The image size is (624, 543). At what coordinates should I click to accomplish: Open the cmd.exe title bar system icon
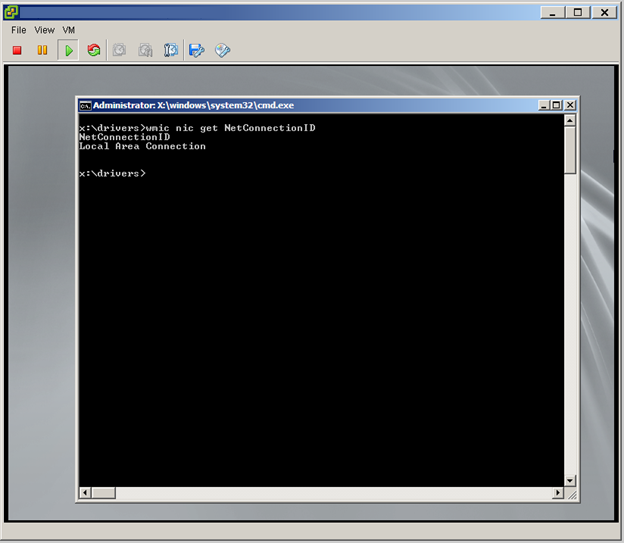85,105
